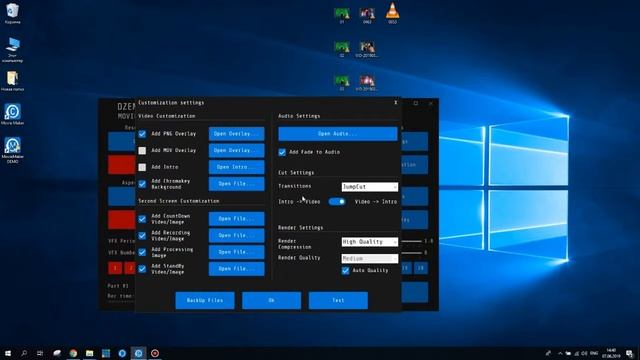
Task: Expand Render Compression High Quality dropdown
Action: coord(369,242)
